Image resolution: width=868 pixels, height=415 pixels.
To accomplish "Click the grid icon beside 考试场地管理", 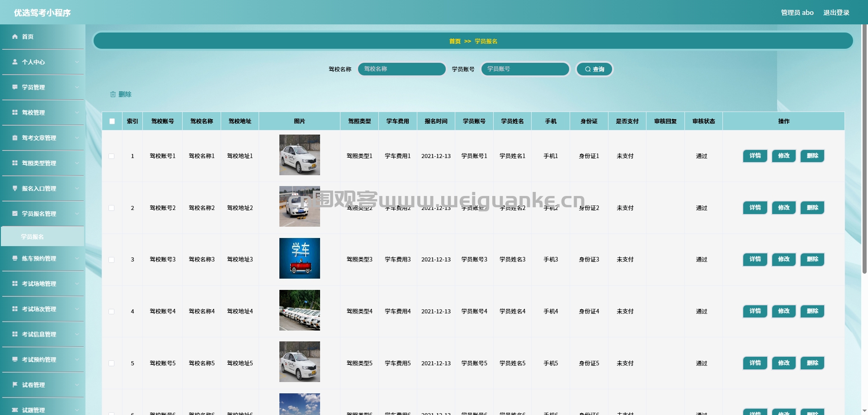I will tap(15, 284).
